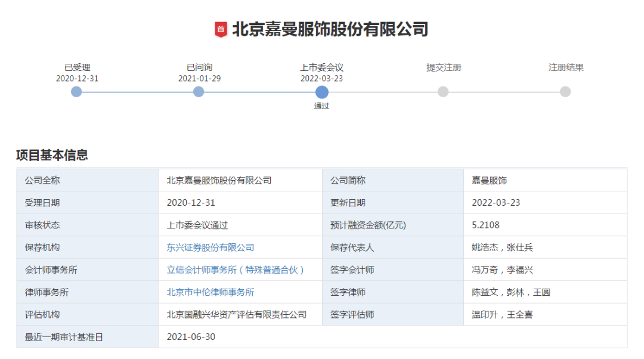The width and height of the screenshot is (644, 359).
Task: Click the 北京国融兴华资产评估有限责任公司 cell
Action: pos(237,314)
